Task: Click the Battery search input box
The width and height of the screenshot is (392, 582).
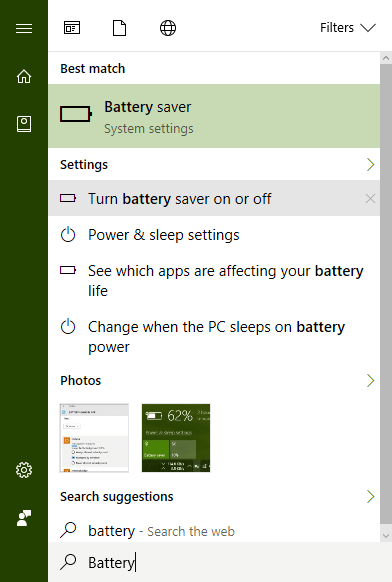Action: [220, 562]
